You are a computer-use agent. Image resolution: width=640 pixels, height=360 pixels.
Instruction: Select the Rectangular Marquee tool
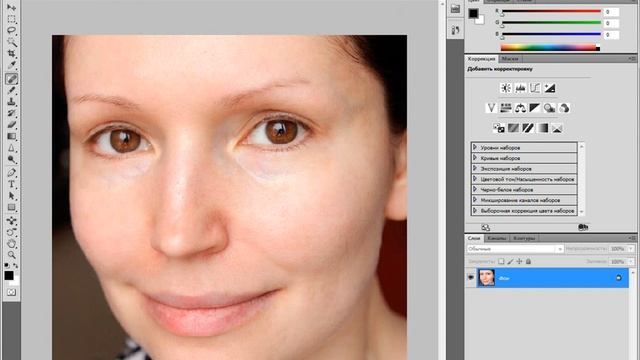(x=11, y=19)
